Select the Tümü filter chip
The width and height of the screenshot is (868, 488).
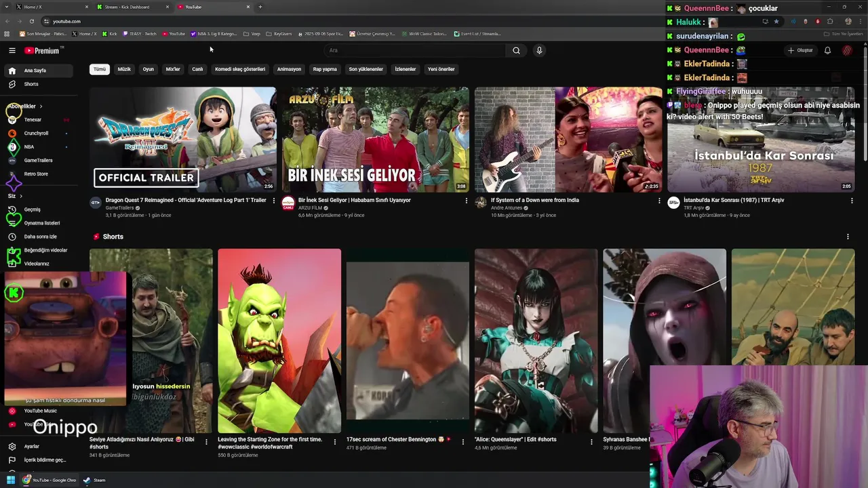[x=100, y=69]
